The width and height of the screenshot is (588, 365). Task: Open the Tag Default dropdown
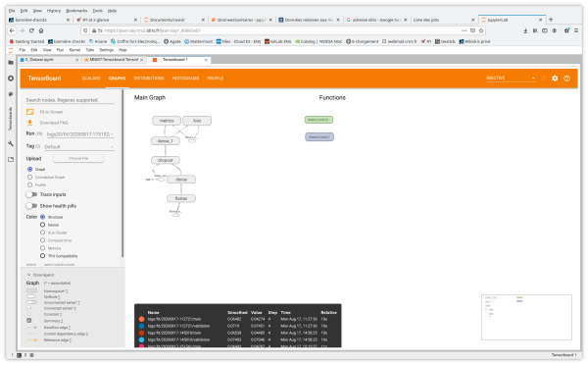pyautogui.click(x=78, y=146)
